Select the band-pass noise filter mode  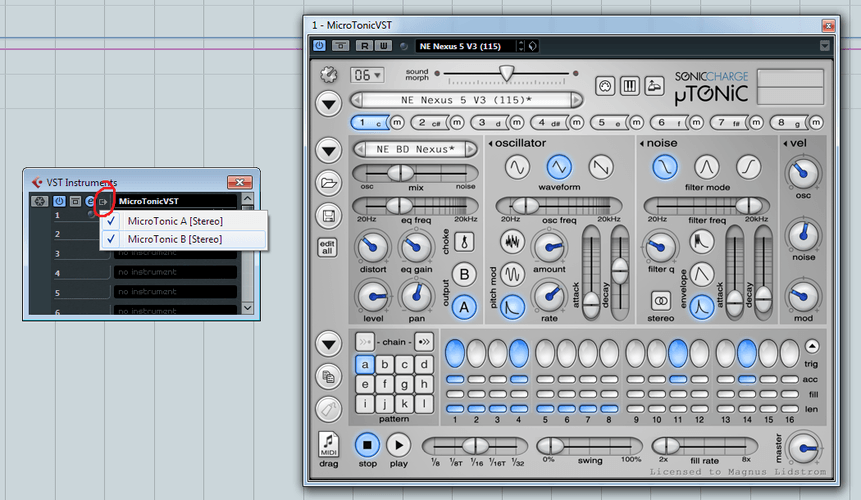pos(707,167)
